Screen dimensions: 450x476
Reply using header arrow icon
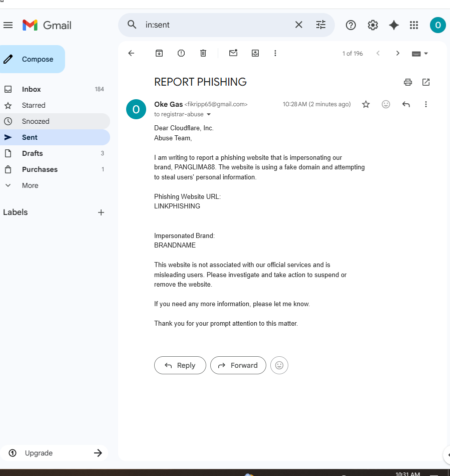(406, 104)
